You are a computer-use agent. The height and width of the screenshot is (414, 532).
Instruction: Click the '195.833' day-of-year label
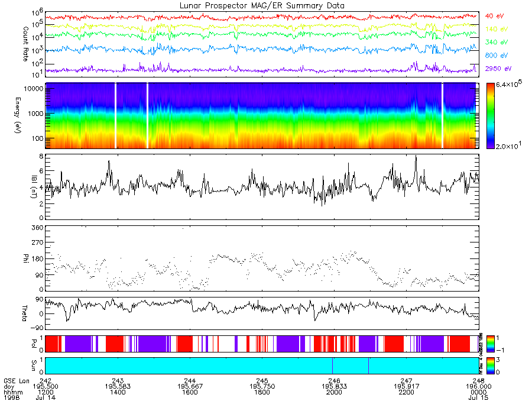pos(334,387)
